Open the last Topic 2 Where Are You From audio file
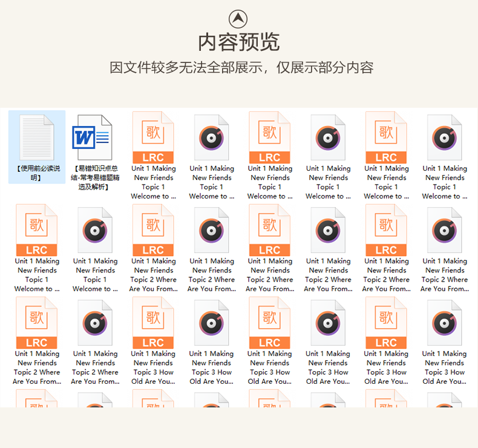This screenshot has width=478, height=448. [95, 342]
